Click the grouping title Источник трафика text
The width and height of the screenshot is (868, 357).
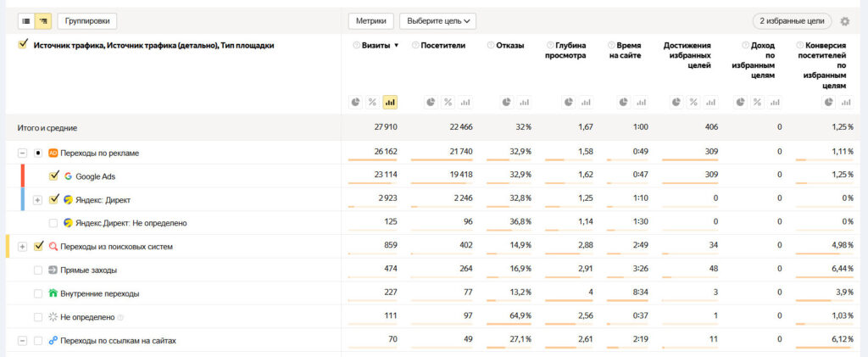[154, 46]
